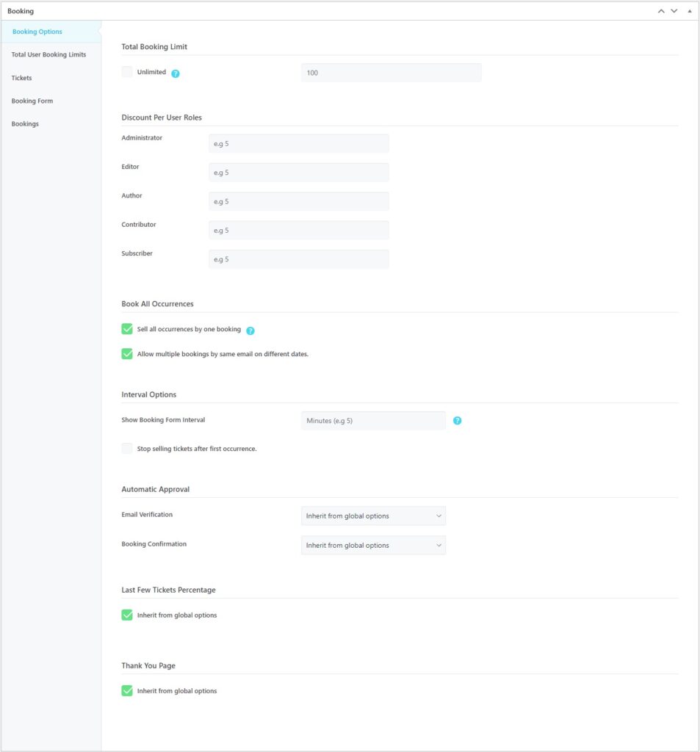
Task: Uncheck Allow multiple bookings by same email
Action: (x=126, y=353)
